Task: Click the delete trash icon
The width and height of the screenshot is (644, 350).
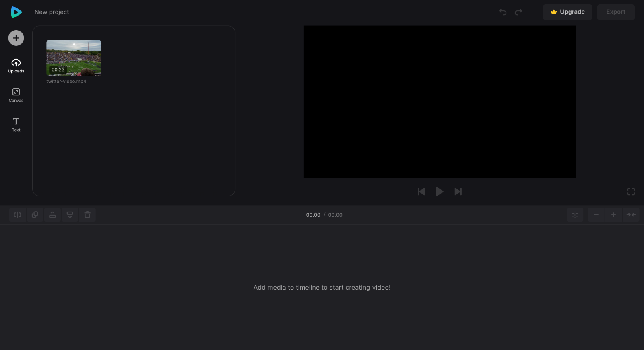Action: pyautogui.click(x=87, y=215)
